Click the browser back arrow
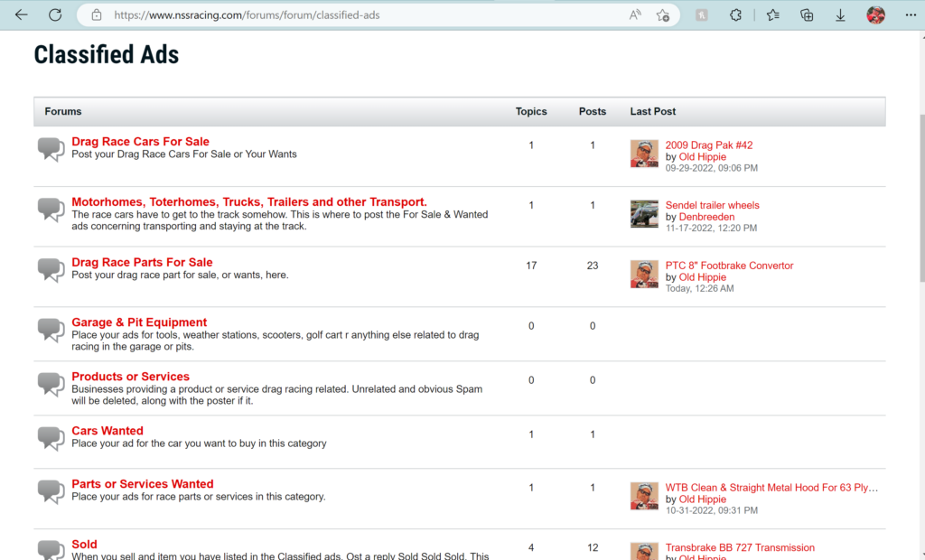This screenshot has height=560, width=925. point(22,15)
